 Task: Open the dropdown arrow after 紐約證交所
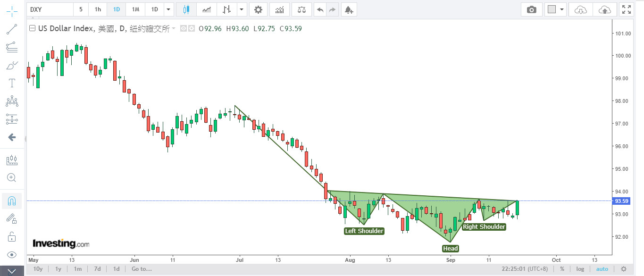(x=174, y=28)
